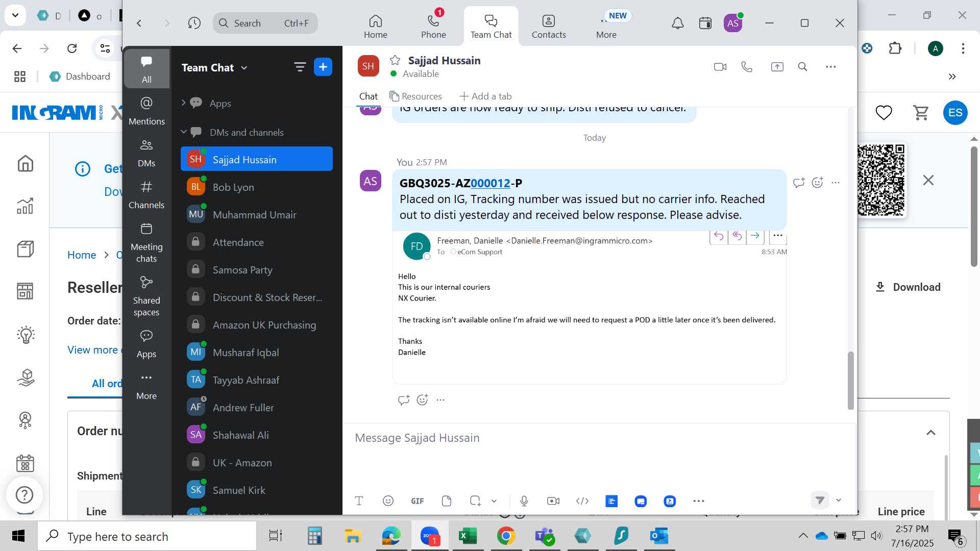Open the More tab in top bar
Viewport: 980px width, 551px height.
pyautogui.click(x=606, y=26)
